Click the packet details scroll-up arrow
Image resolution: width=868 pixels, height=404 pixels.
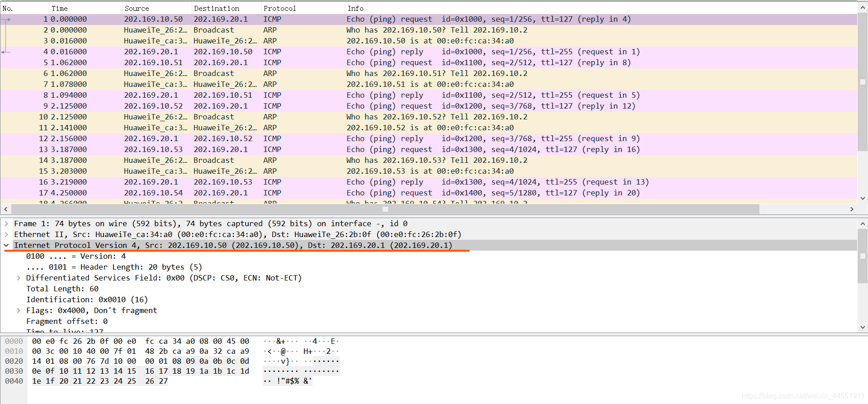[863, 223]
